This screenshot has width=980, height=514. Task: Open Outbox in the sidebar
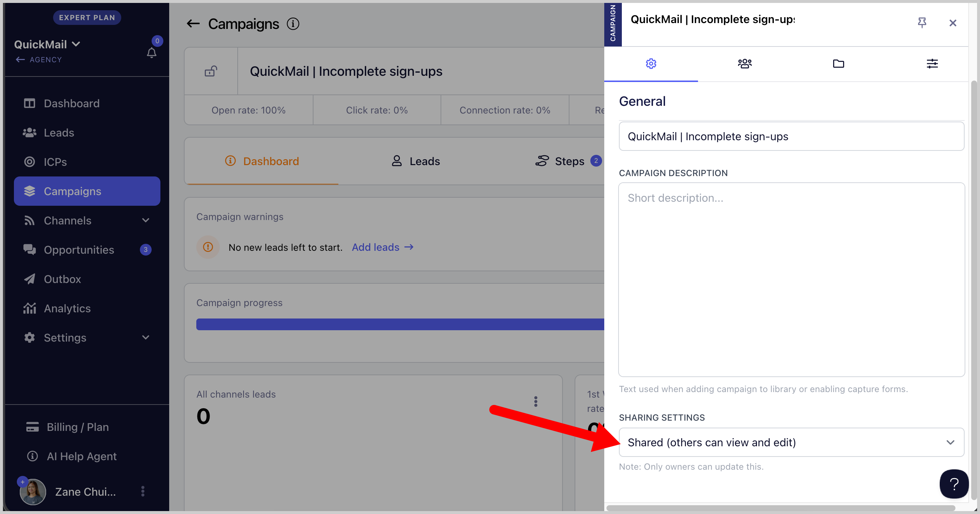[x=87, y=279]
